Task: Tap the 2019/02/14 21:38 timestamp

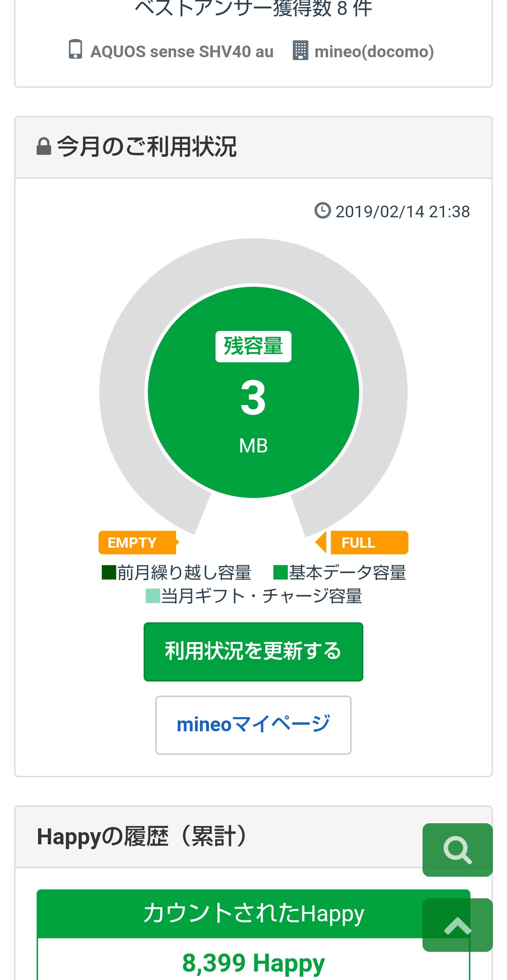Action: [402, 212]
